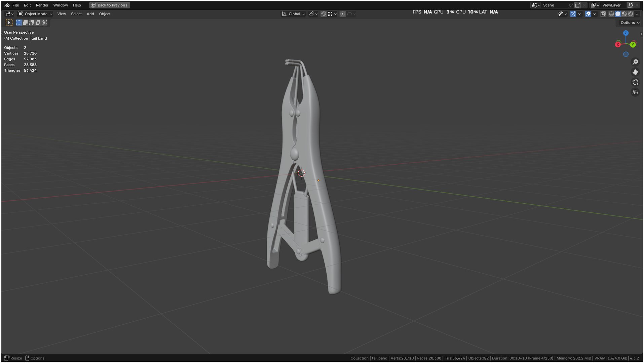Viewport: 644px width, 363px height.
Task: Pin the Scene to workspace
Action: 570,5
